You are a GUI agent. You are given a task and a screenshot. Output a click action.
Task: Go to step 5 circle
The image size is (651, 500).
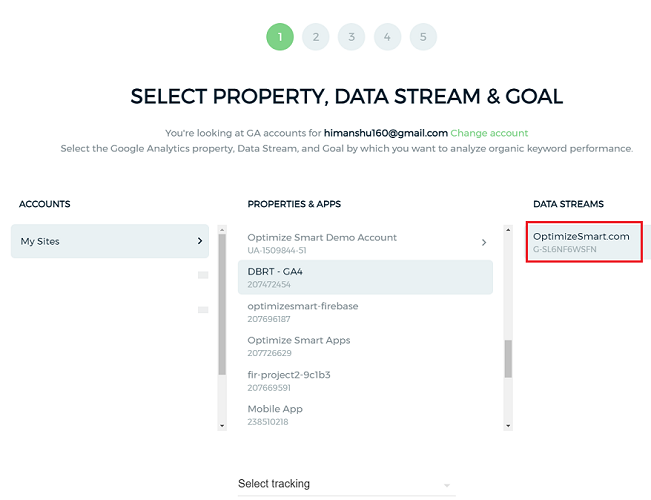coord(423,37)
